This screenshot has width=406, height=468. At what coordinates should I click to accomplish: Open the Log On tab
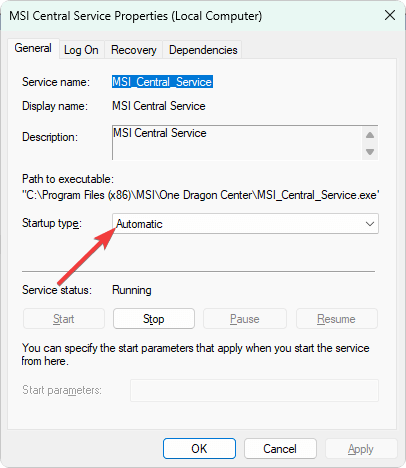(81, 50)
